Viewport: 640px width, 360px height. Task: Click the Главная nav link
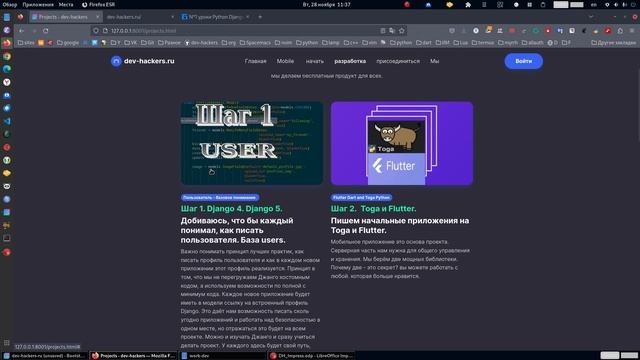tap(256, 61)
